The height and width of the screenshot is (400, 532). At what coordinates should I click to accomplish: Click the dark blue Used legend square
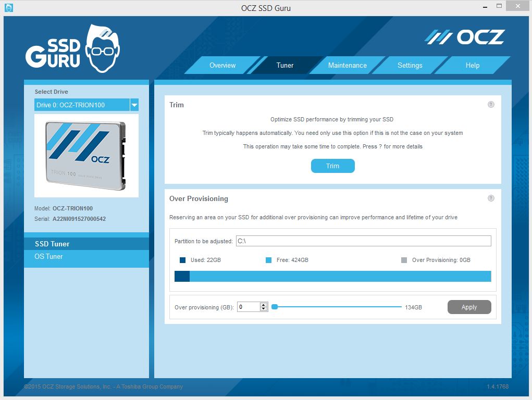tap(182, 260)
